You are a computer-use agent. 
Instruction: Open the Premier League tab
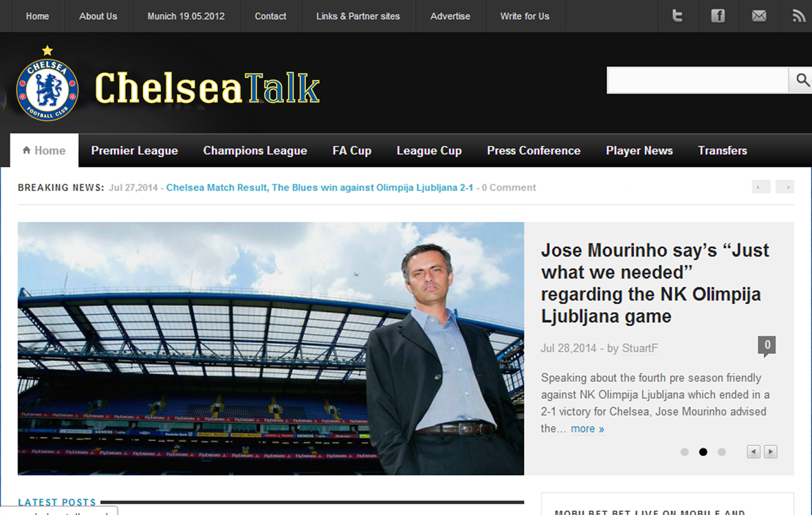tap(135, 151)
